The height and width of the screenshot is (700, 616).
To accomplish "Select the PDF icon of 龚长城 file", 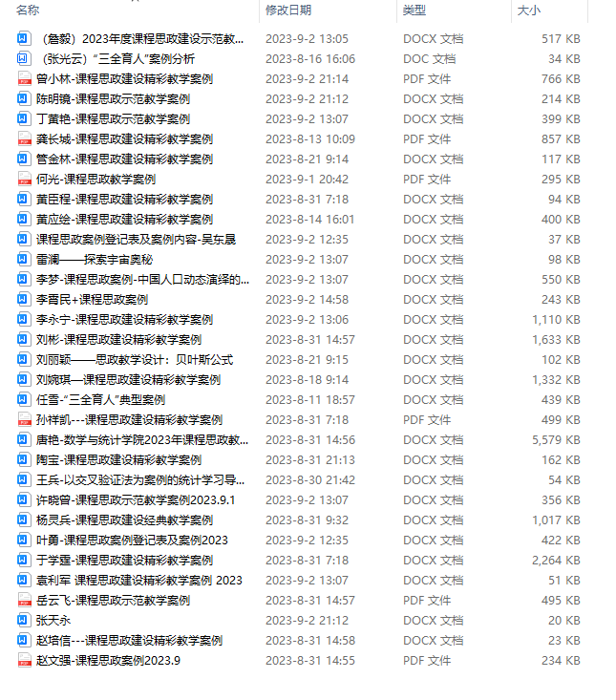I will 24,138.
